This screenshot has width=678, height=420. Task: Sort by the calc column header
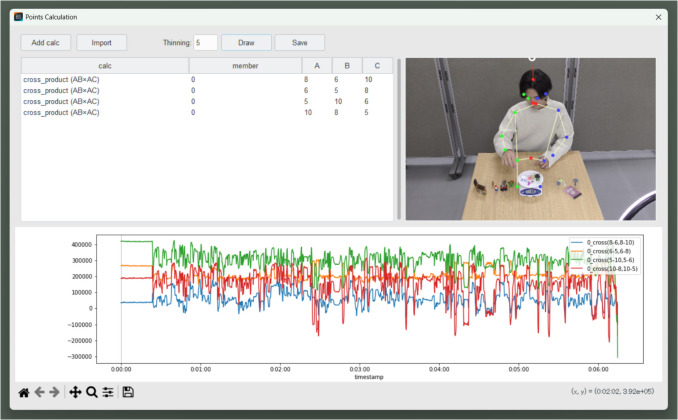105,66
